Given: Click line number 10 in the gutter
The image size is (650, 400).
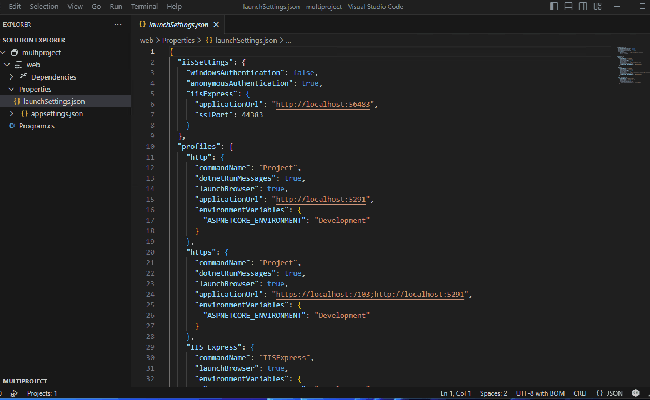Looking at the screenshot, I should click(x=150, y=146).
